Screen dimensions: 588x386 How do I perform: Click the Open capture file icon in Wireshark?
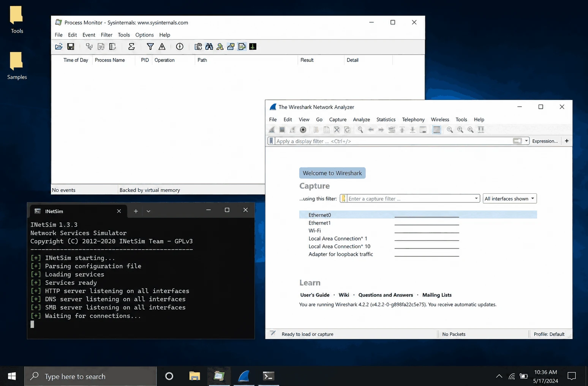coord(316,130)
